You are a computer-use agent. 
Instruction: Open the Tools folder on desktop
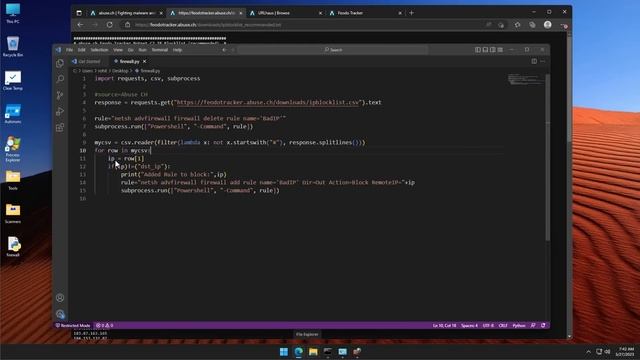(13, 180)
